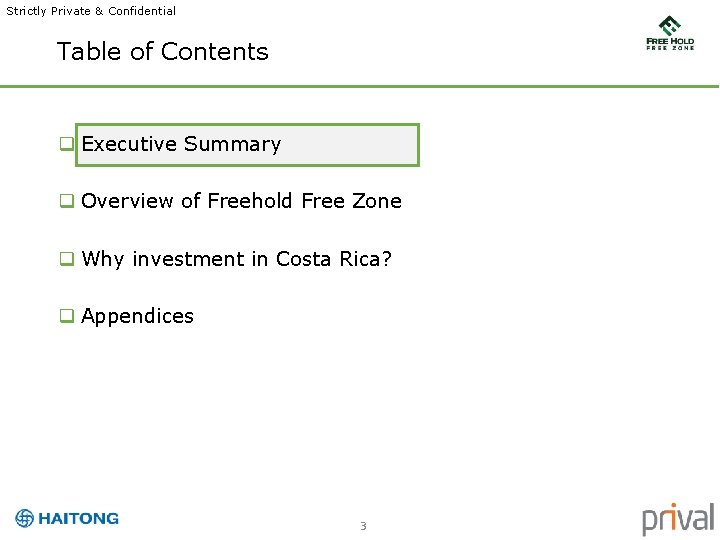Click the Prival logo

(x=677, y=519)
